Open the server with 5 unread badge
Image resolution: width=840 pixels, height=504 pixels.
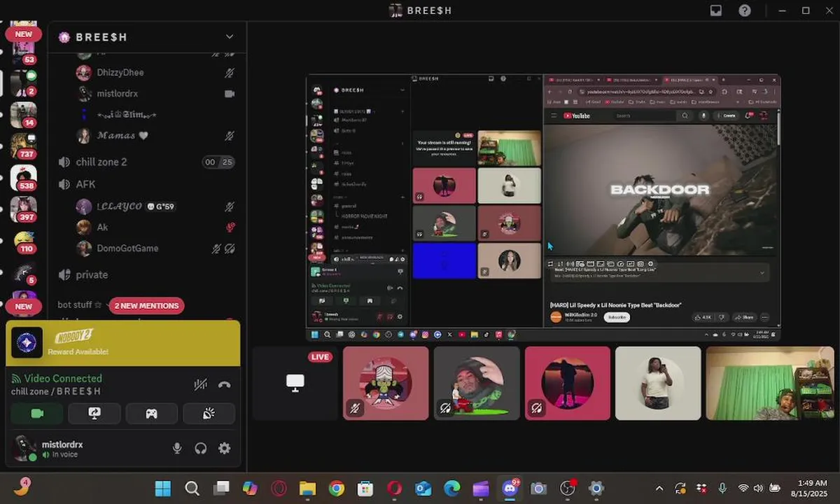coord(24,272)
